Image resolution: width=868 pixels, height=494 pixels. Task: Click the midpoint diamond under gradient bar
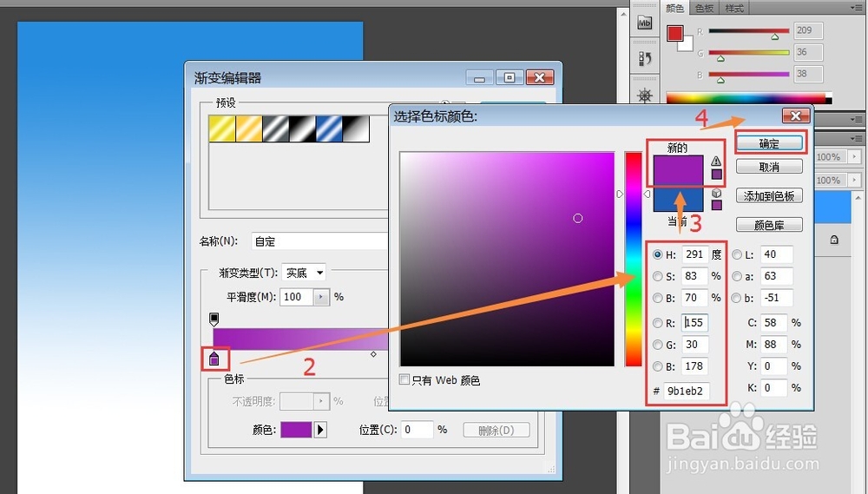(x=373, y=354)
